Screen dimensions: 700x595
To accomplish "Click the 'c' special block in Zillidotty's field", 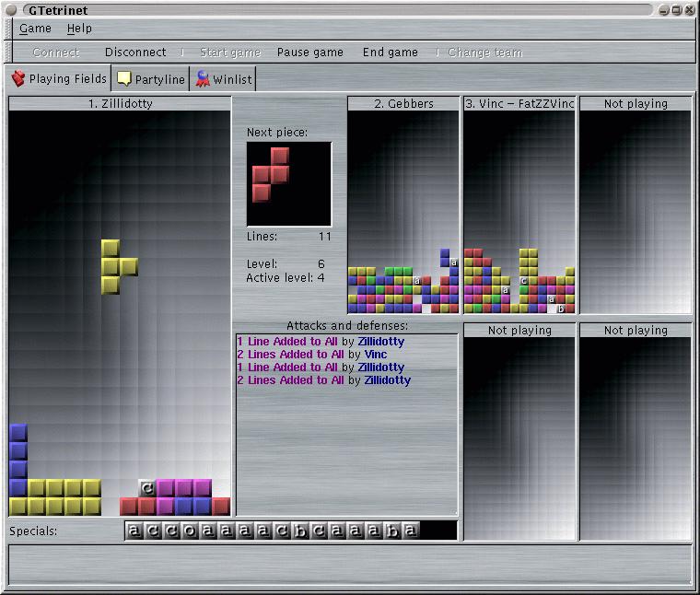I will (147, 488).
